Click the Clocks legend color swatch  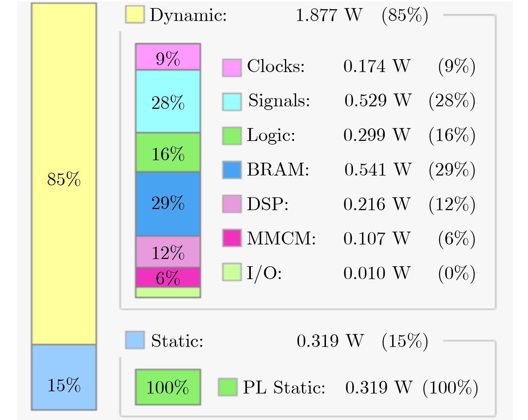pyautogui.click(x=232, y=68)
